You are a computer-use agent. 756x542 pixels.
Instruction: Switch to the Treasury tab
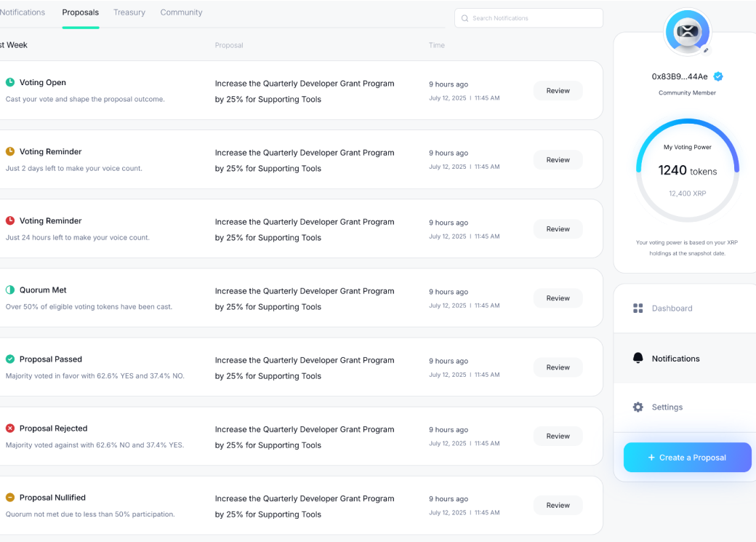pyautogui.click(x=129, y=12)
